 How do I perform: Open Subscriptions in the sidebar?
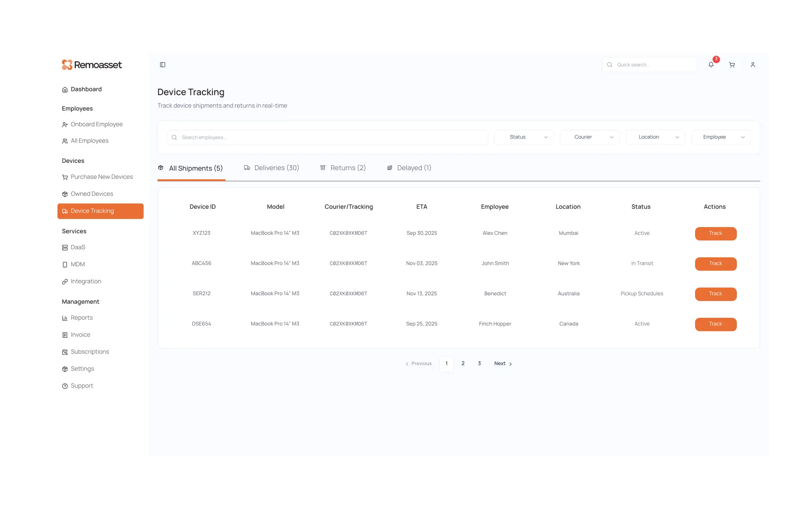coord(90,352)
